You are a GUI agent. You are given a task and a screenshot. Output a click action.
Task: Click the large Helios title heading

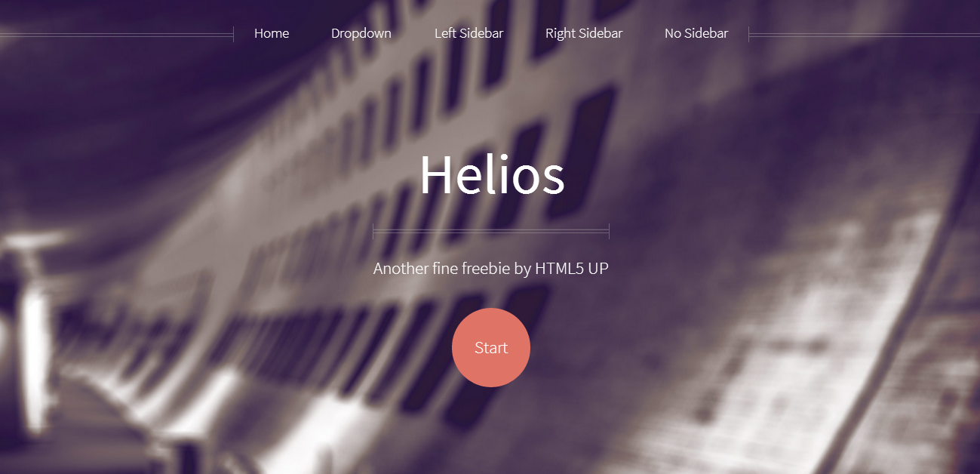[x=491, y=174]
